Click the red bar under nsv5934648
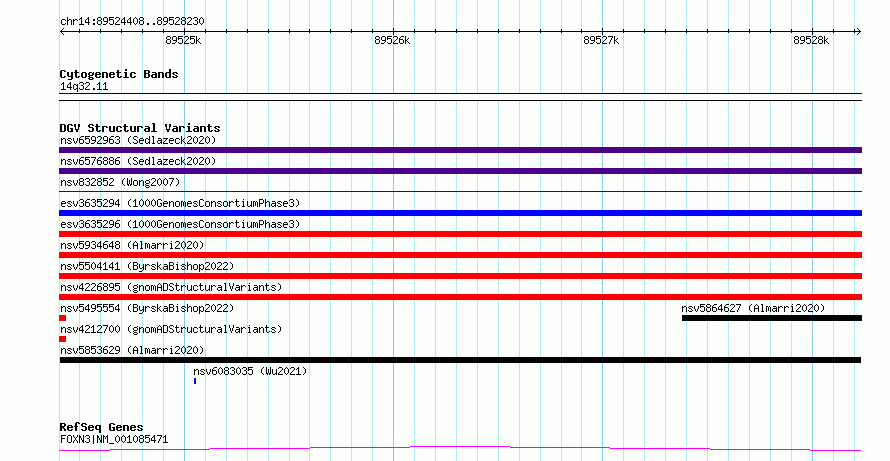The height and width of the screenshot is (461, 890). pyautogui.click(x=460, y=255)
